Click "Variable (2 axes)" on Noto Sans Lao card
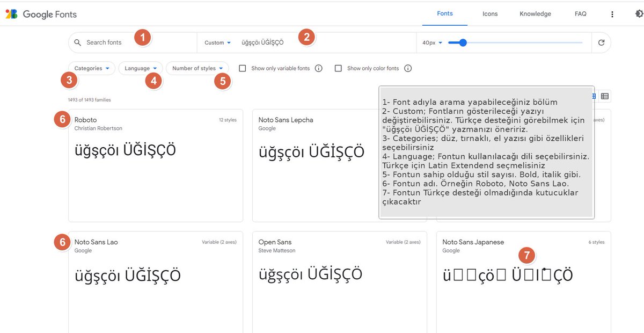This screenshot has width=644, height=333. pyautogui.click(x=219, y=242)
